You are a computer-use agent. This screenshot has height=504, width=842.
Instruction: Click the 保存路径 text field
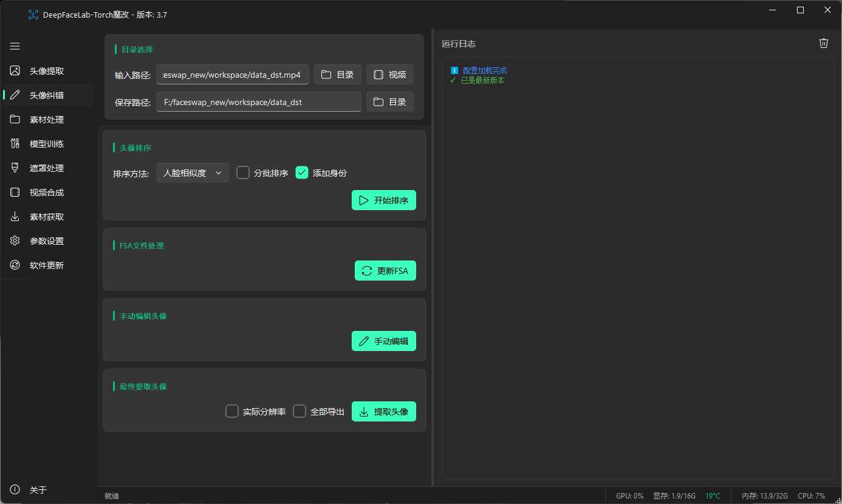coord(258,102)
